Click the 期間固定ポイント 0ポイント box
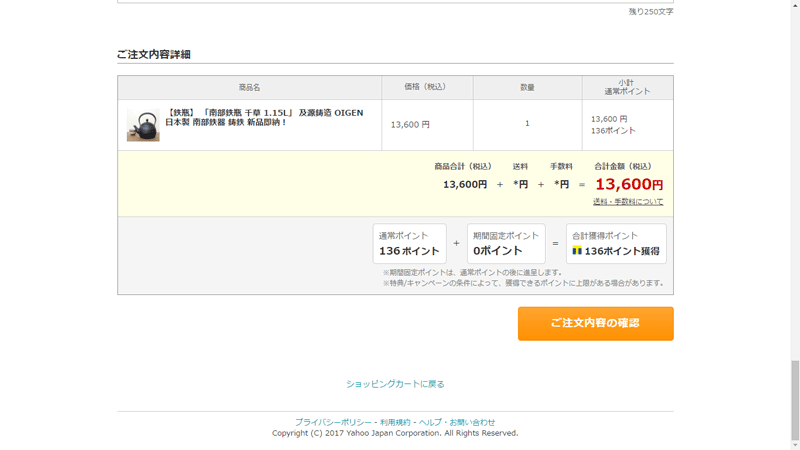 [506, 243]
